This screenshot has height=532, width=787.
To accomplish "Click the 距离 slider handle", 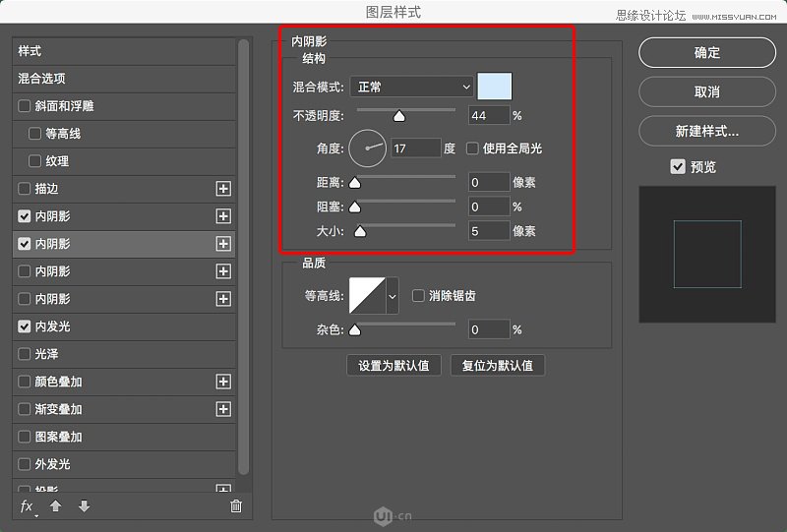I will pos(355,183).
